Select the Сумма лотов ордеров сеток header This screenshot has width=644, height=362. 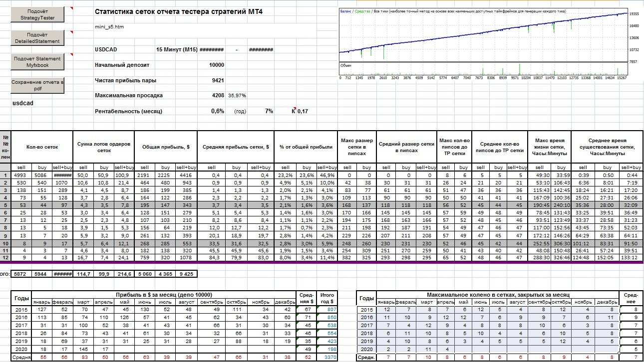[104, 147]
